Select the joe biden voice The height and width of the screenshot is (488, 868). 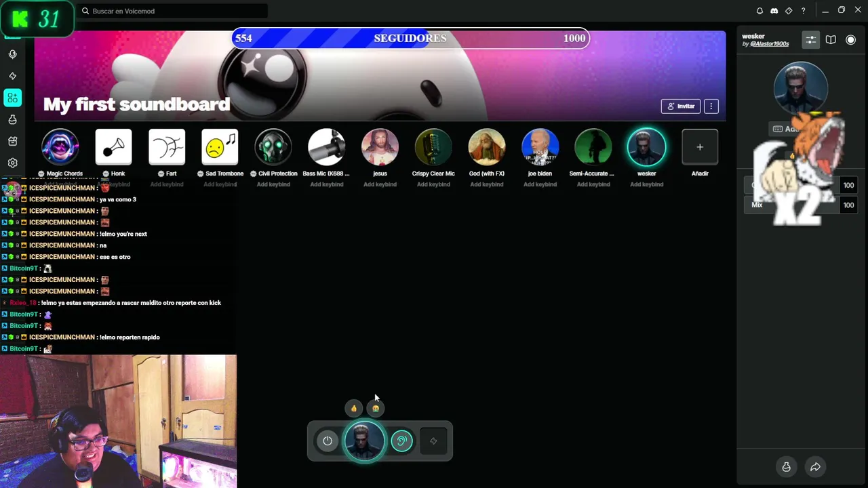(540, 147)
